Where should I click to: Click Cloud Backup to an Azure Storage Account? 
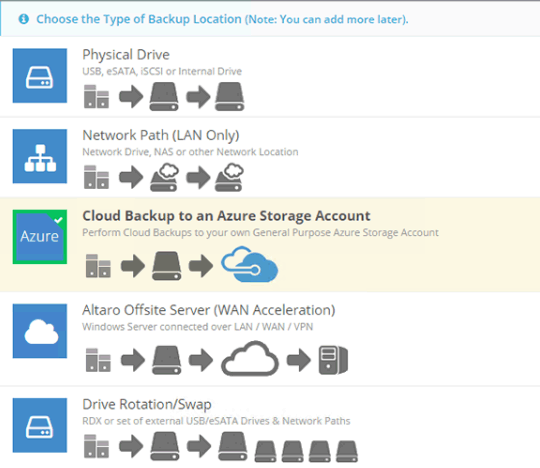point(226,216)
